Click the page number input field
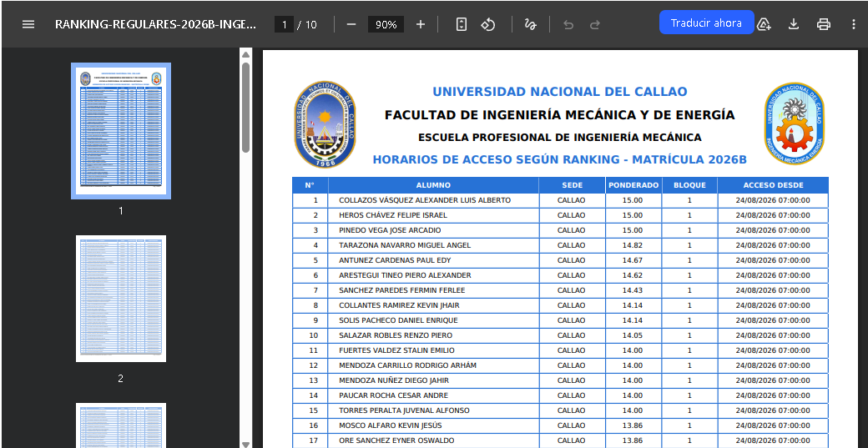This screenshot has width=868, height=448. 284,24
